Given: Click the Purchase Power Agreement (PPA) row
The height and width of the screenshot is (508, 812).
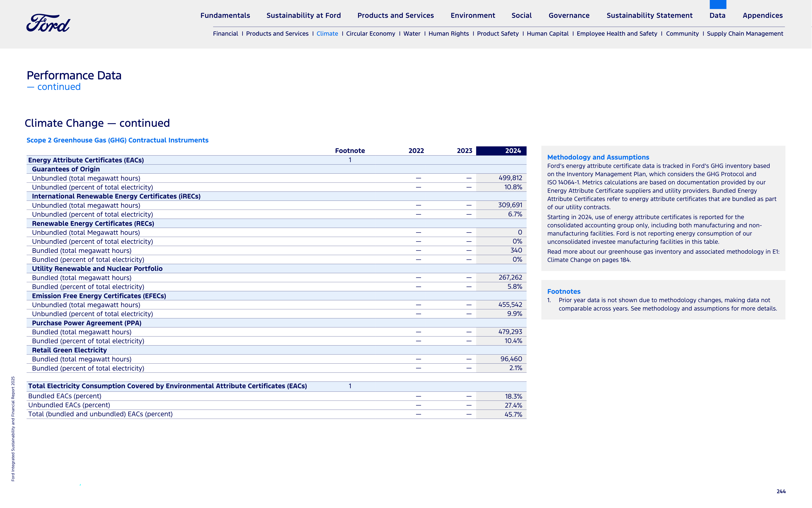Looking at the screenshot, I should tap(276, 323).
